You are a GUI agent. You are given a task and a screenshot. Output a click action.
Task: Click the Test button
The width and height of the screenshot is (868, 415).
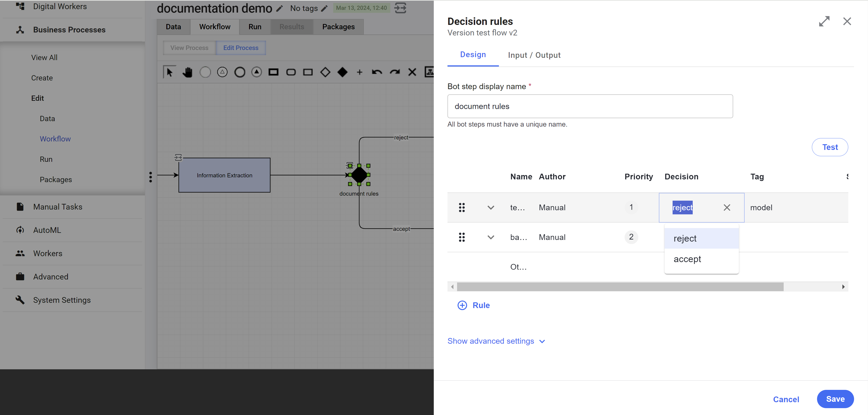point(830,147)
